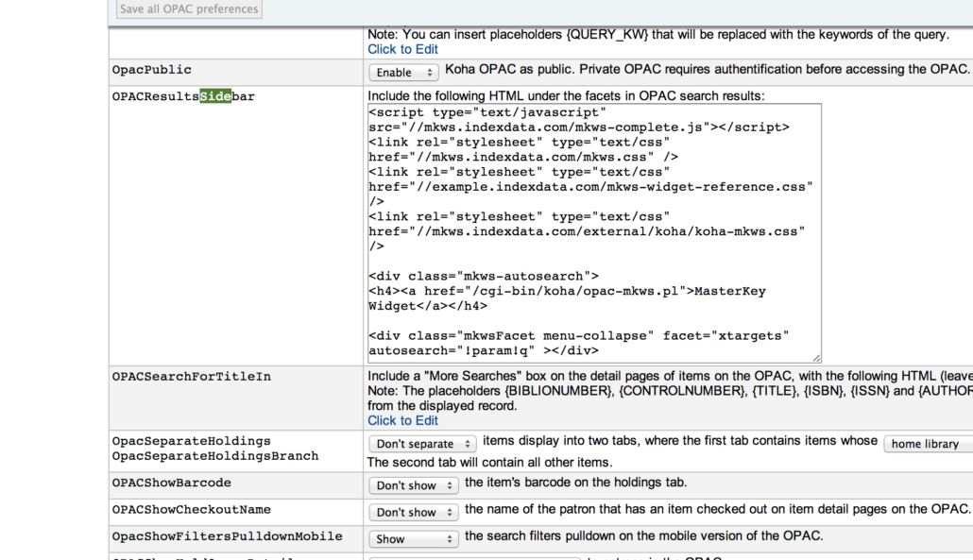Click the autosearch="!param!q" line

pyautogui.click(x=484, y=350)
